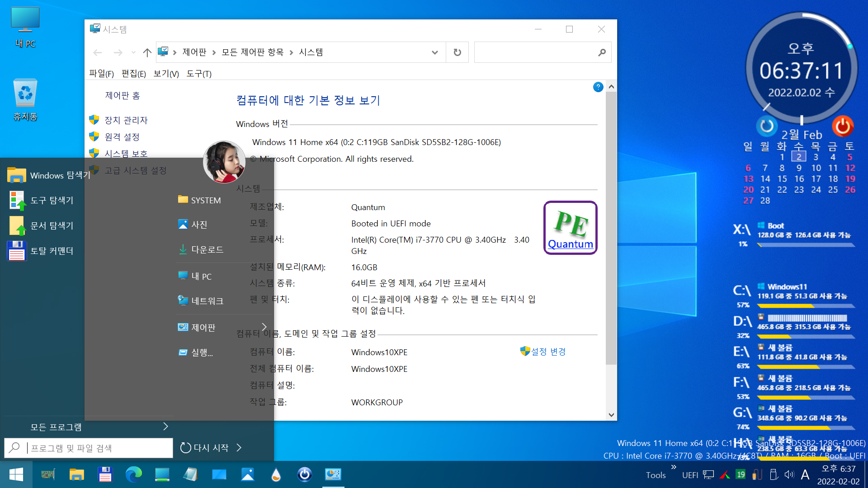Click the user avatar picture
The height and width of the screenshot is (488, 868).
pos(224,162)
